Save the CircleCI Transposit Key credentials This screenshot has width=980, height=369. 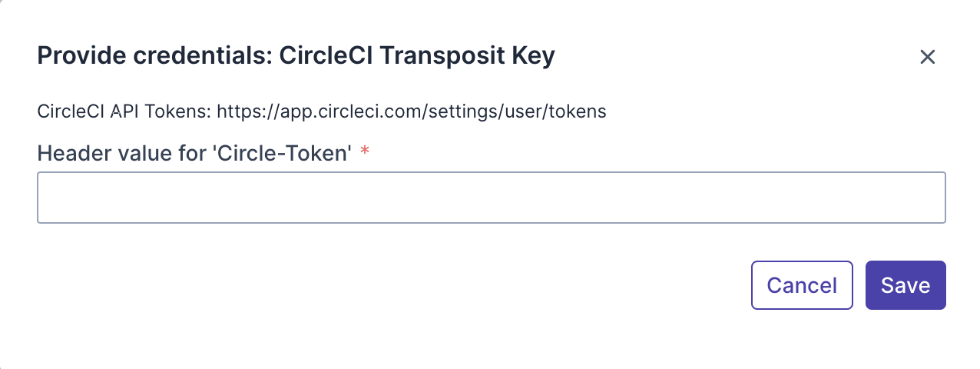point(906,285)
